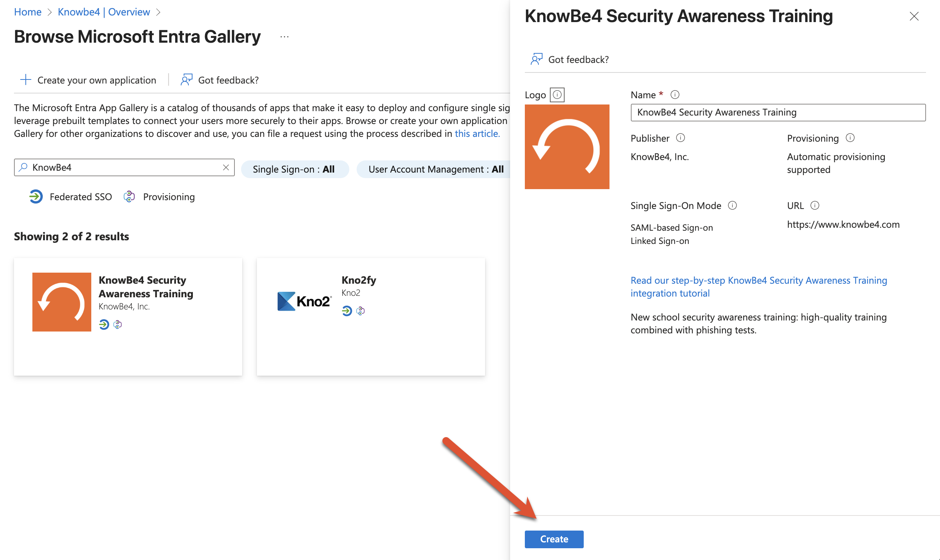The height and width of the screenshot is (560, 940).
Task: Open the Single Sign-on : All filter
Action: click(x=295, y=169)
